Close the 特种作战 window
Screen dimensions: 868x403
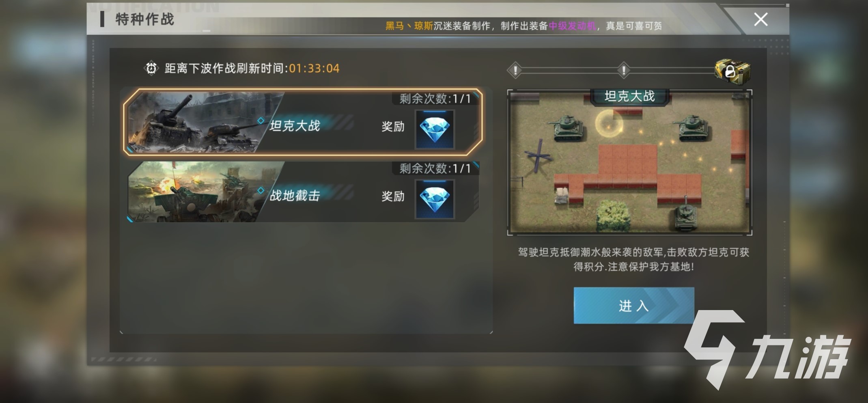(760, 19)
